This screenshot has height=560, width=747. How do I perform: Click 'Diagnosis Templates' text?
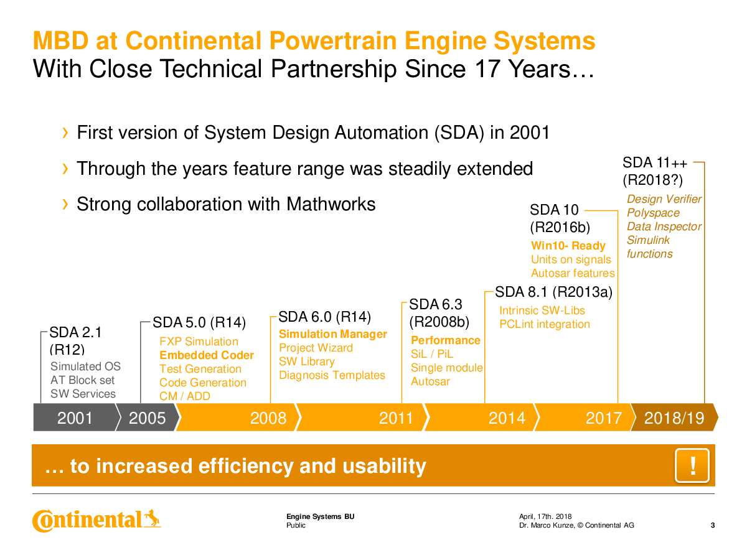332,375
